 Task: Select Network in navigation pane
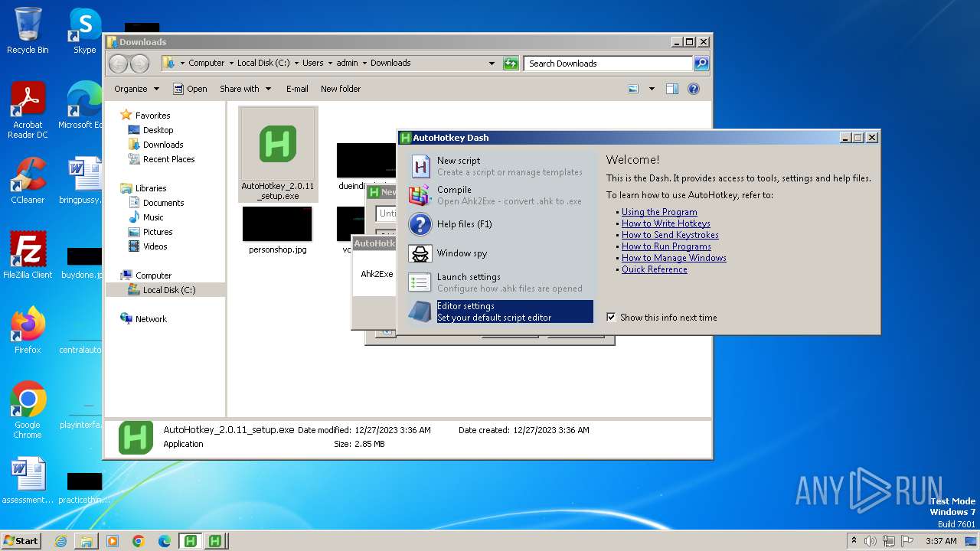click(151, 319)
